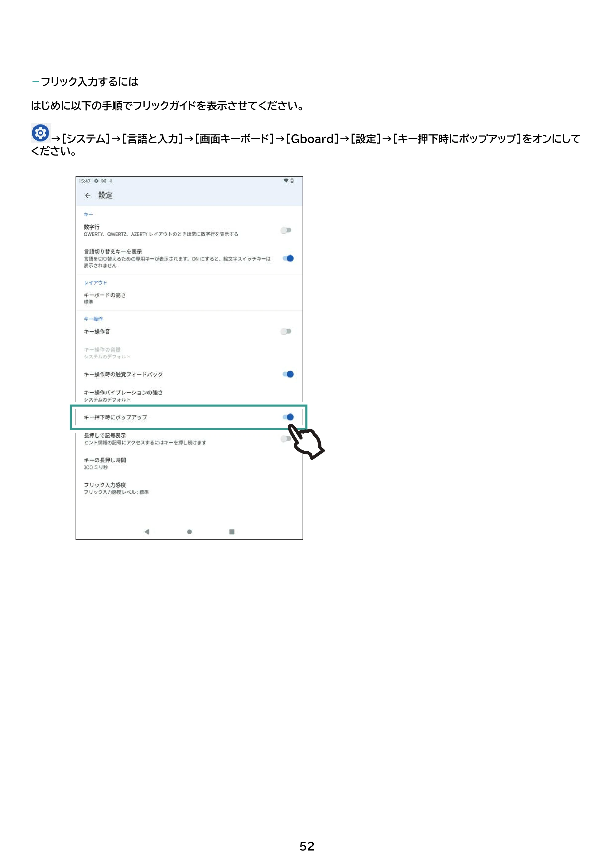Open キー操作バイブレーションの強さ setting

(x=189, y=396)
